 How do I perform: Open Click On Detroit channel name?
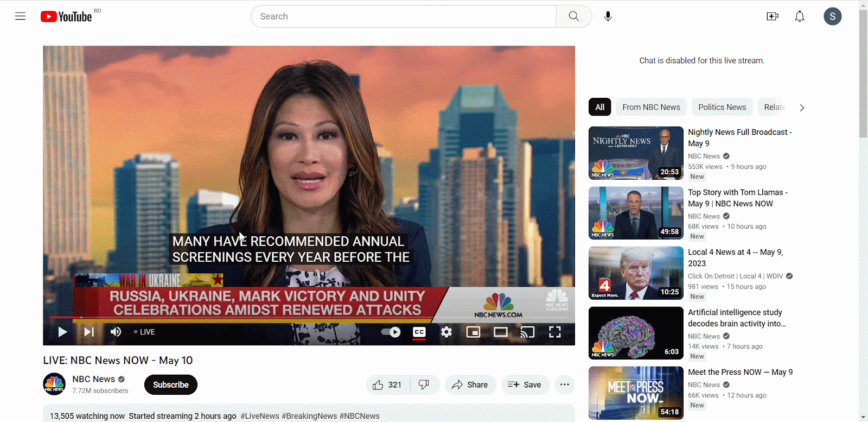[x=736, y=276]
